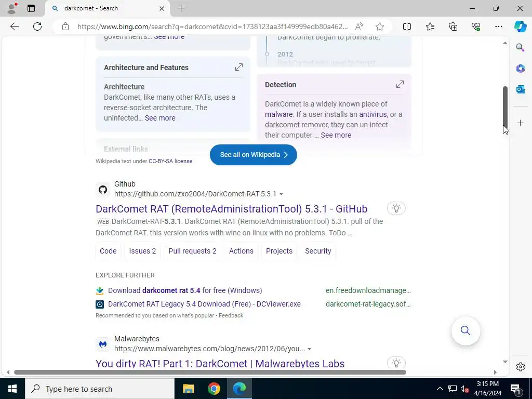This screenshot has width=532, height=399.
Task: Open the Code sitelink
Action: pyautogui.click(x=108, y=251)
